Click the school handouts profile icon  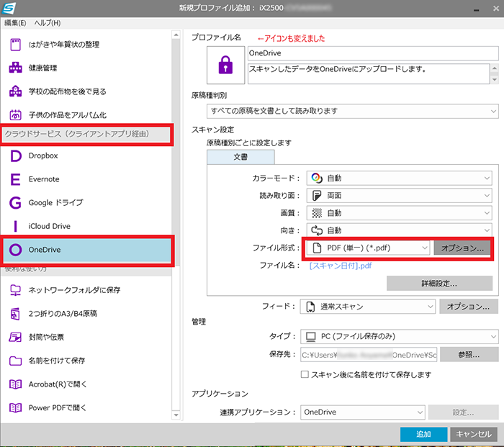(15, 91)
